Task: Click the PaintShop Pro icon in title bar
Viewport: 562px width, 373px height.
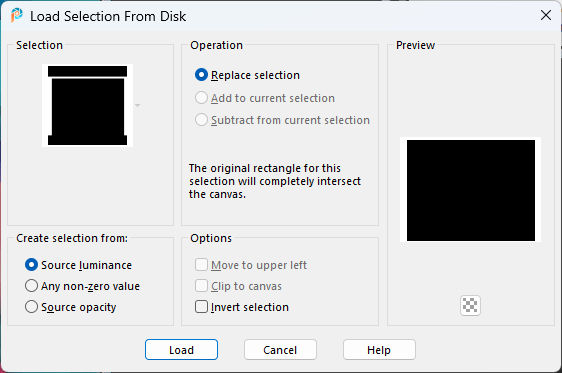Action: (16, 16)
